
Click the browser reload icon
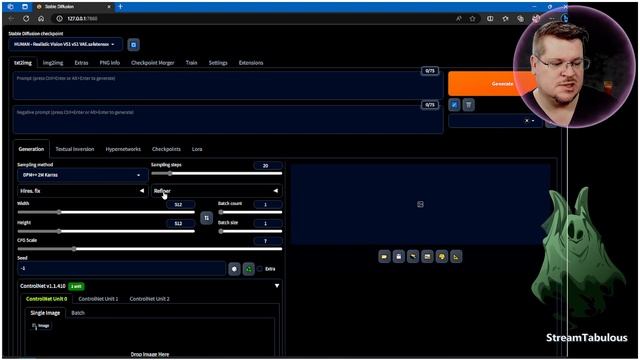tap(26, 18)
